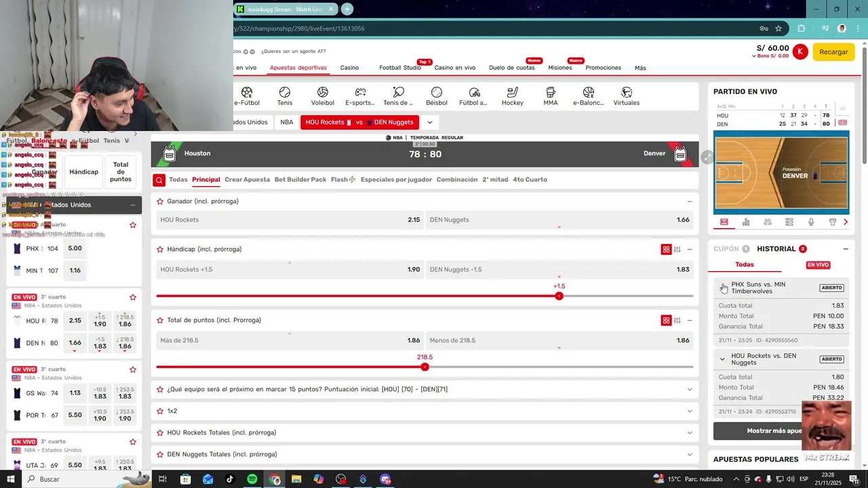Click the grid layout icon in Hándicap row

[x=666, y=249]
